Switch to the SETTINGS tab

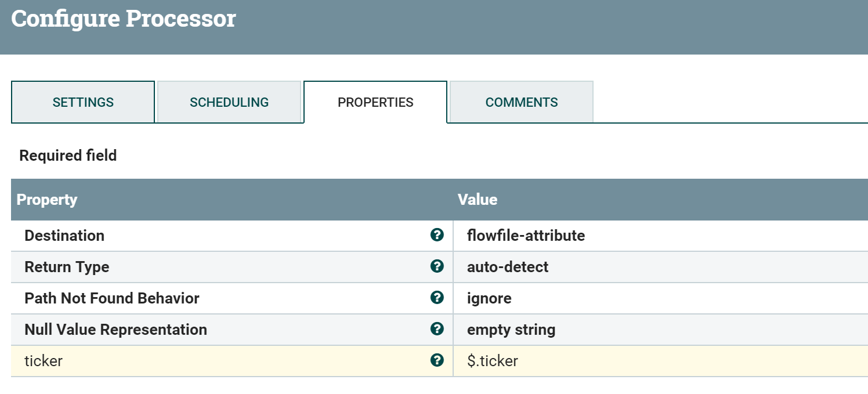click(x=82, y=102)
